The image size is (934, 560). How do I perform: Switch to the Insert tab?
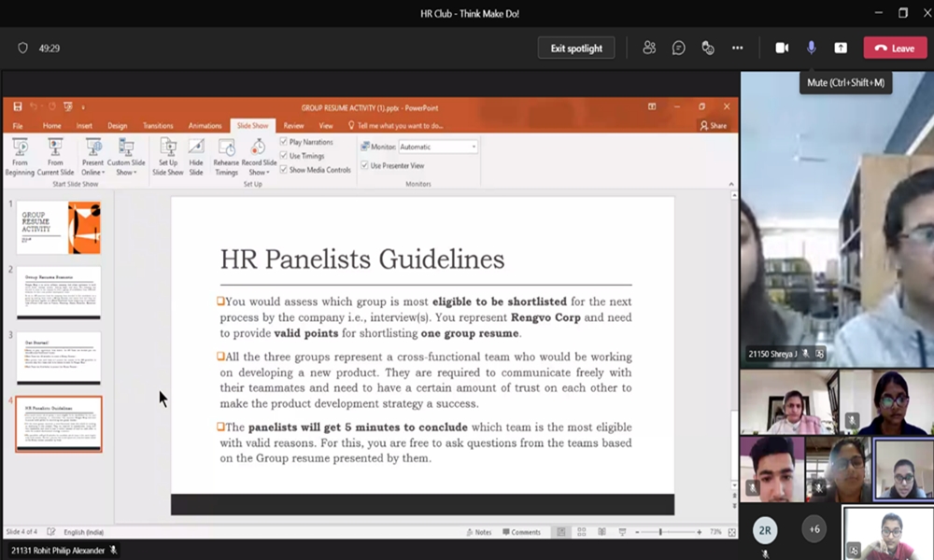[84, 126]
